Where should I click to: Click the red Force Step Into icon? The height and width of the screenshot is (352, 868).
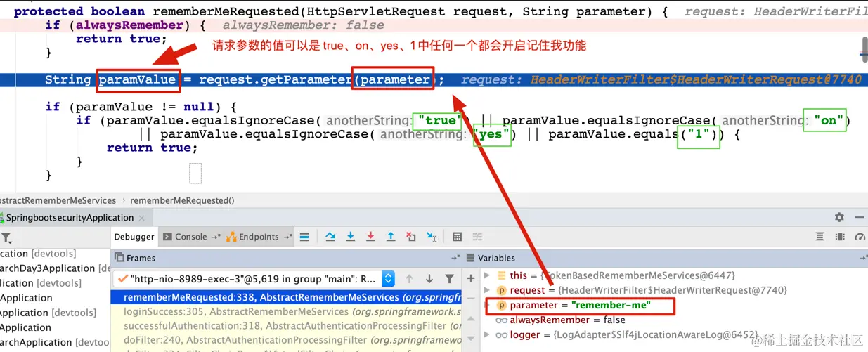point(370,237)
